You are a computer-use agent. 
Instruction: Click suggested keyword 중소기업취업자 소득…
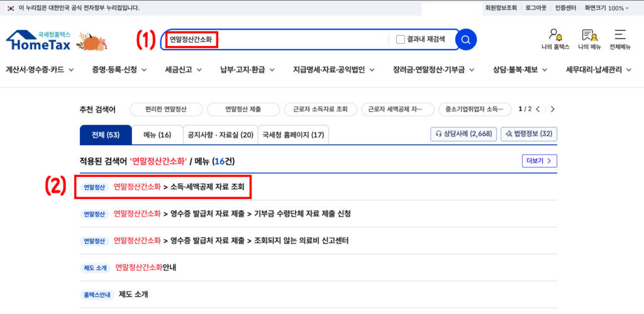[x=475, y=109]
